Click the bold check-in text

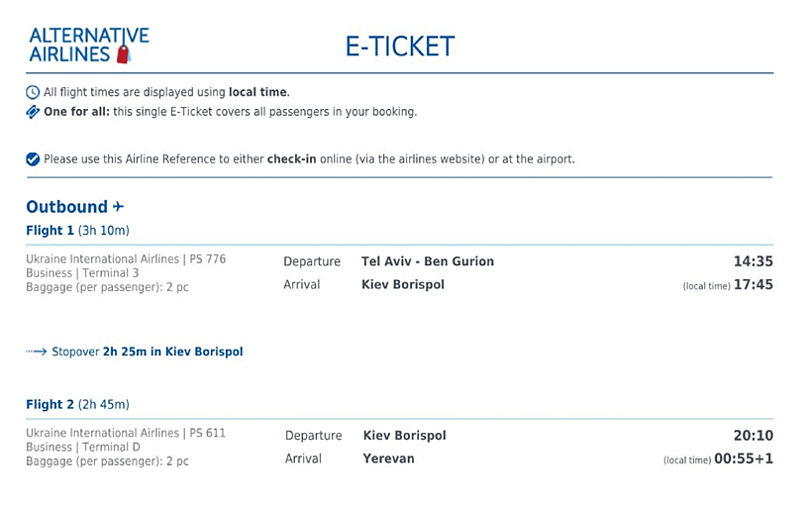291,159
